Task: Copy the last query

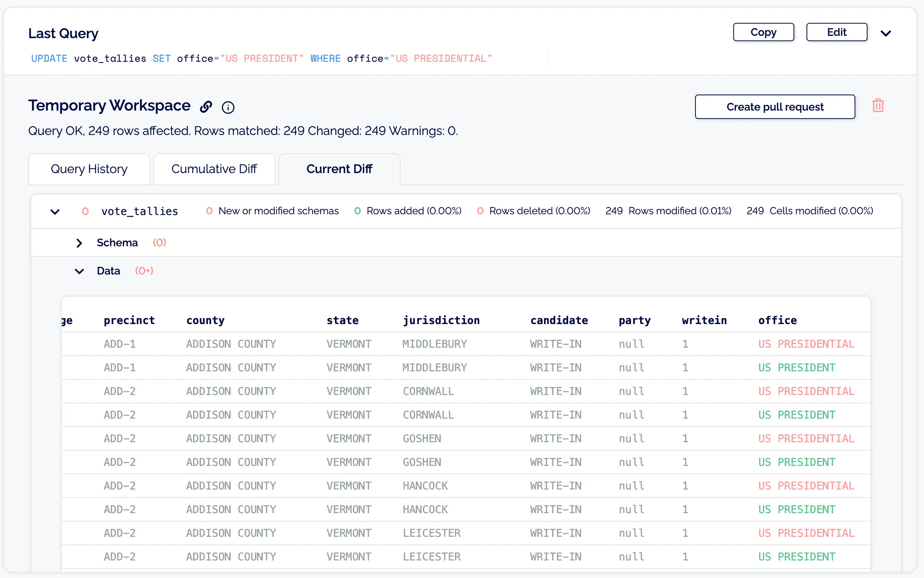Action: (x=763, y=32)
